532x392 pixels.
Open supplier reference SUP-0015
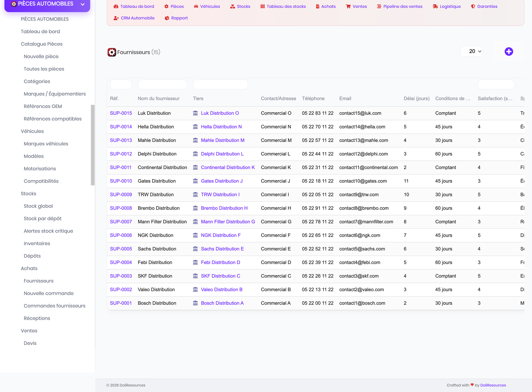coord(121,113)
